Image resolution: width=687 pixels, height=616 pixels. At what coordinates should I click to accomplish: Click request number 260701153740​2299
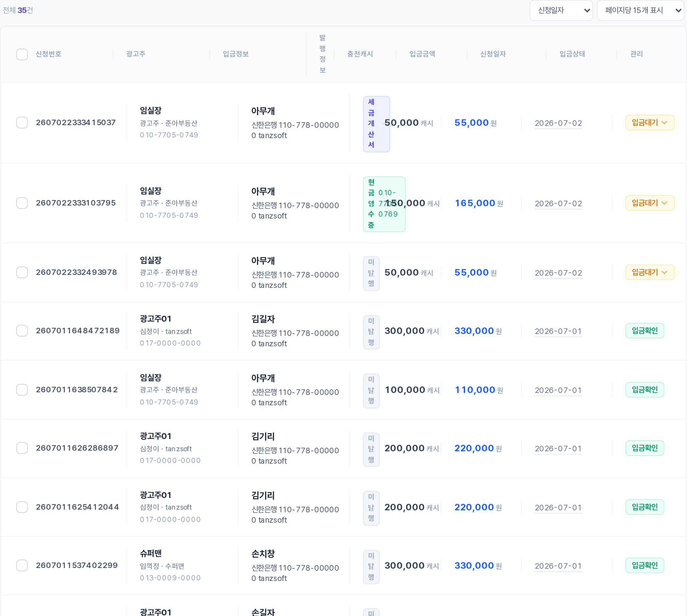click(x=77, y=565)
